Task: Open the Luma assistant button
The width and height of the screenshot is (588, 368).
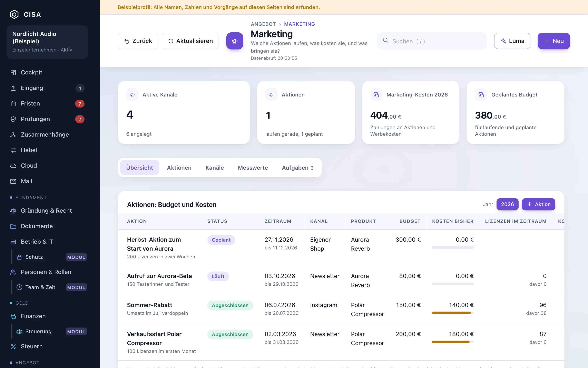Action: pos(512,41)
